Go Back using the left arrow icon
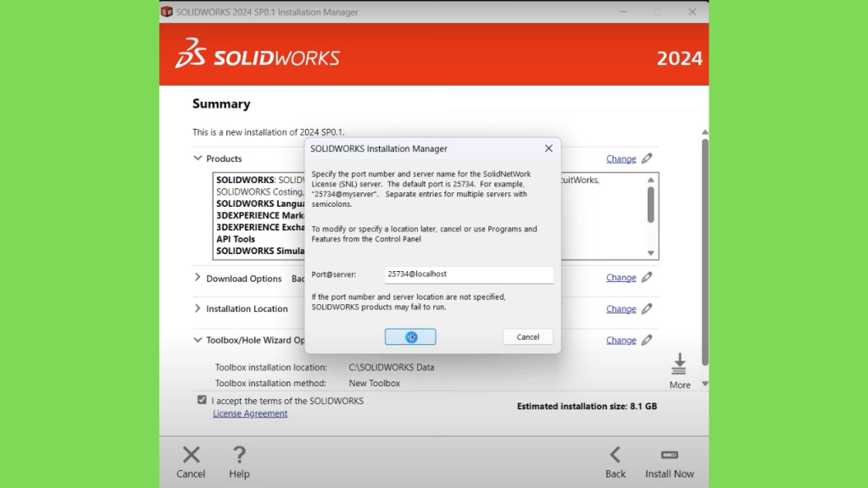The image size is (868, 488). (615, 455)
